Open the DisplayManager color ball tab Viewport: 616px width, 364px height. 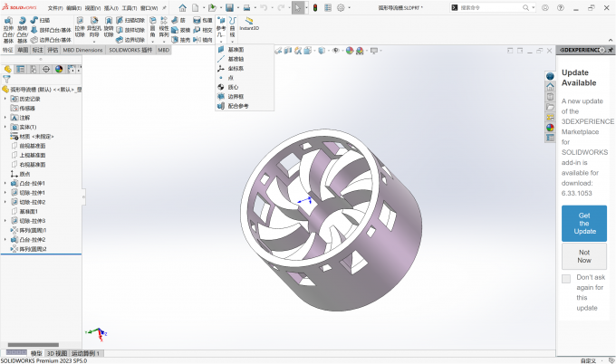pyautogui.click(x=59, y=69)
